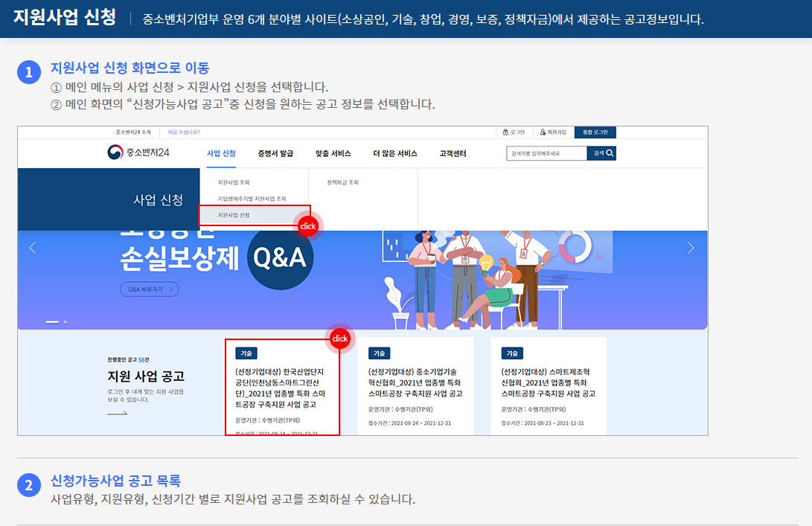
Task: Click the 검색 magnifier button
Action: (x=601, y=153)
